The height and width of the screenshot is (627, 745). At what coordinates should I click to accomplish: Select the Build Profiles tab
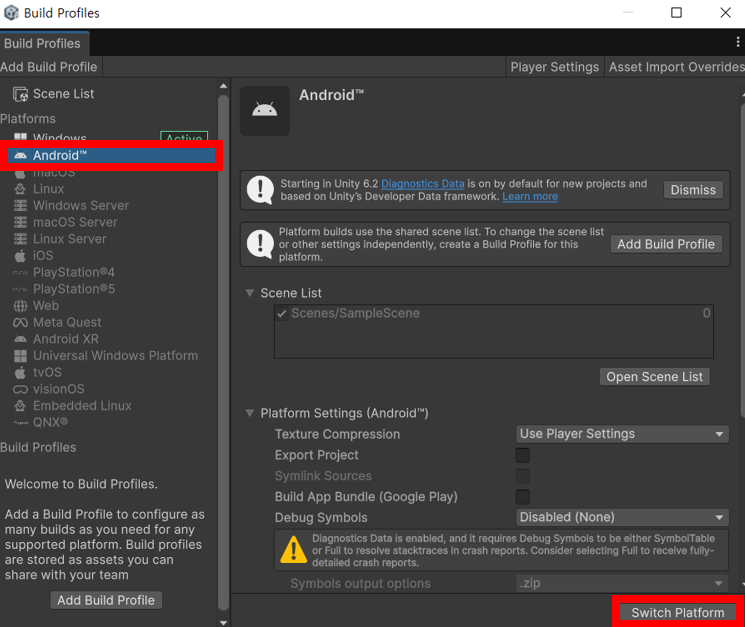[x=44, y=44]
